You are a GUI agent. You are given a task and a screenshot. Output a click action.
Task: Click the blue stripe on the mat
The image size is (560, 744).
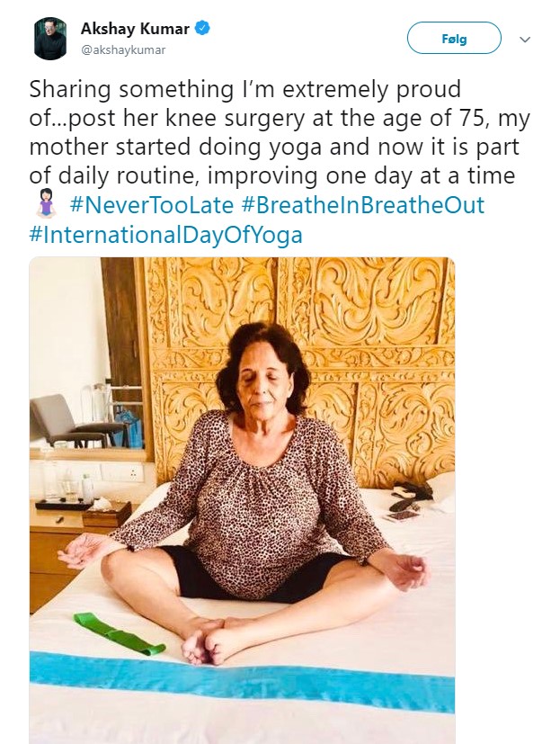(241, 682)
